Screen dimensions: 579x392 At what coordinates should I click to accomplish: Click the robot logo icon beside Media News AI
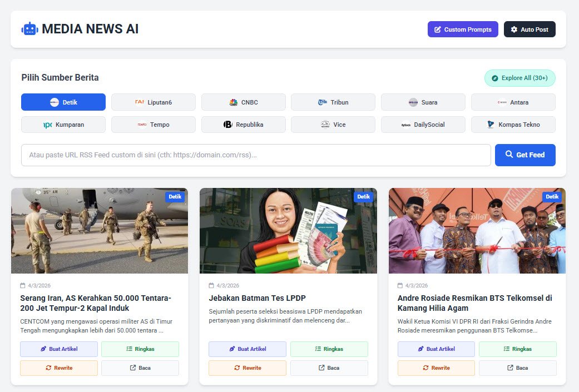30,29
